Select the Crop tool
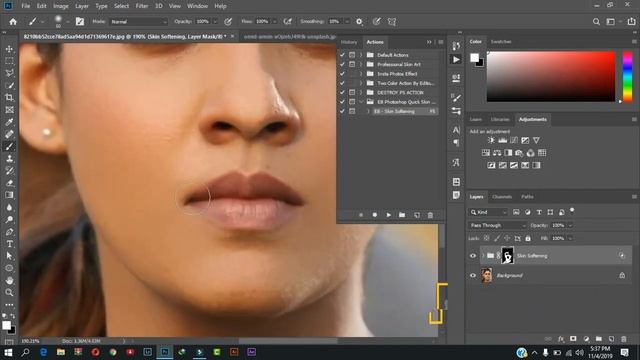Screen dimensions: 640x360 (x=9, y=98)
